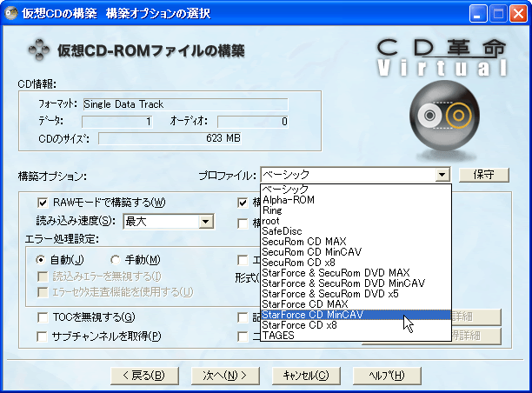532x393 pixels.
Task: Choose SecuRom CD MAX profile
Action: pyautogui.click(x=356, y=242)
